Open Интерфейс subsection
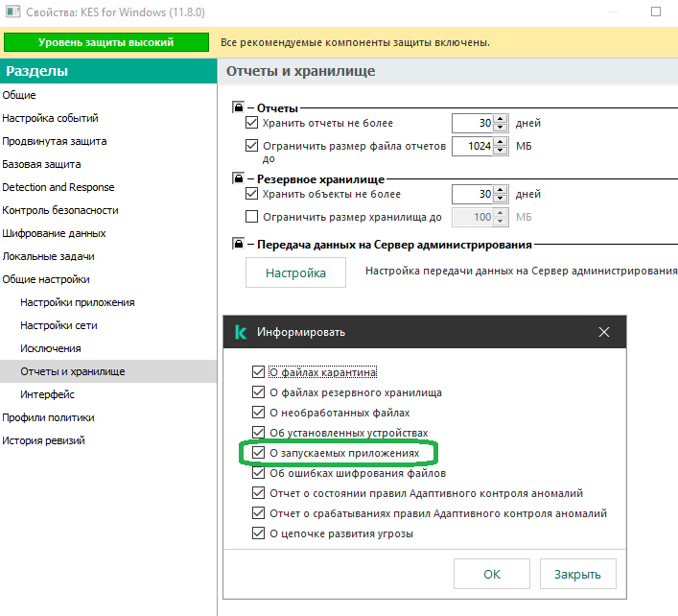 [x=108, y=394]
